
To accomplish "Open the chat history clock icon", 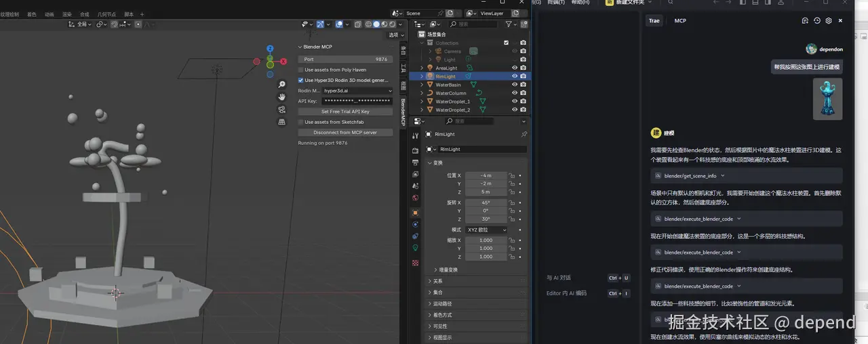I will (x=816, y=21).
